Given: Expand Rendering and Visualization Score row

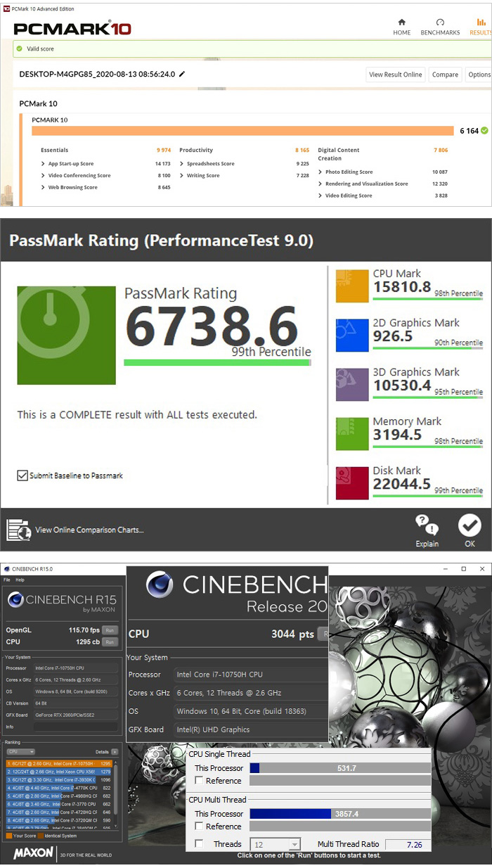Looking at the screenshot, I should tap(320, 184).
